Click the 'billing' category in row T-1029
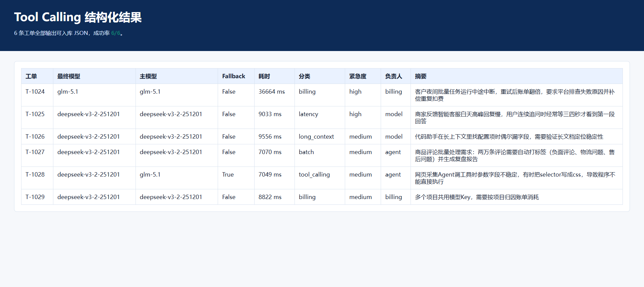Image resolution: width=644 pixels, height=287 pixels. (307, 197)
